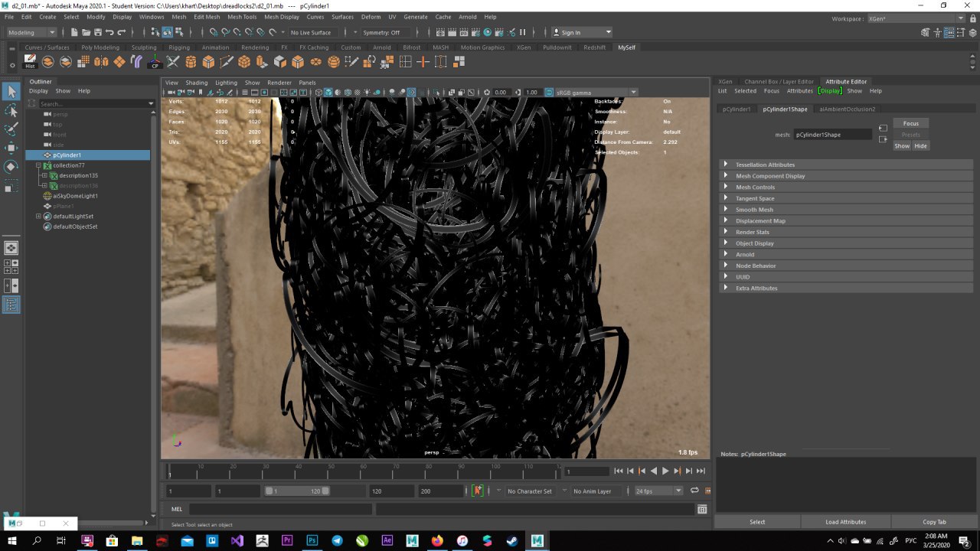Toggle loop playback icon

click(x=694, y=491)
